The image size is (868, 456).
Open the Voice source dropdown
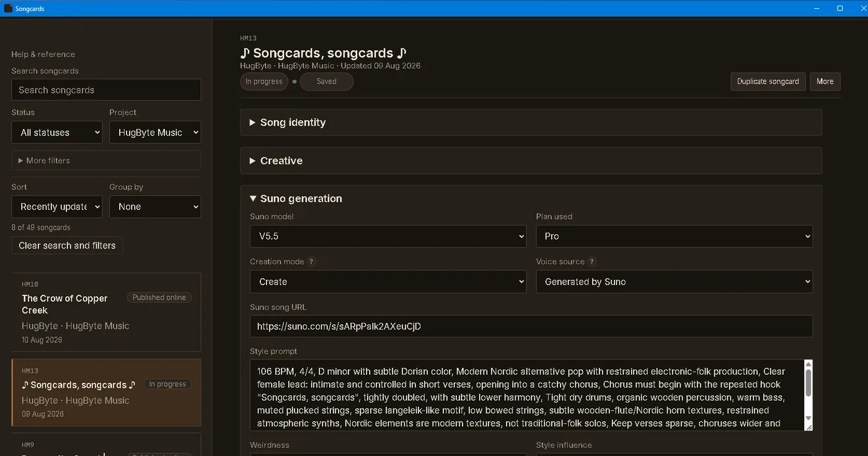coord(674,282)
